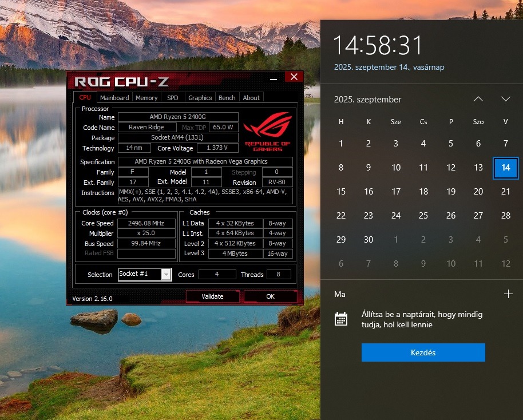Image resolution: width=523 pixels, height=420 pixels.
Task: Click the Level 3 16-way field
Action: pyautogui.click(x=278, y=253)
